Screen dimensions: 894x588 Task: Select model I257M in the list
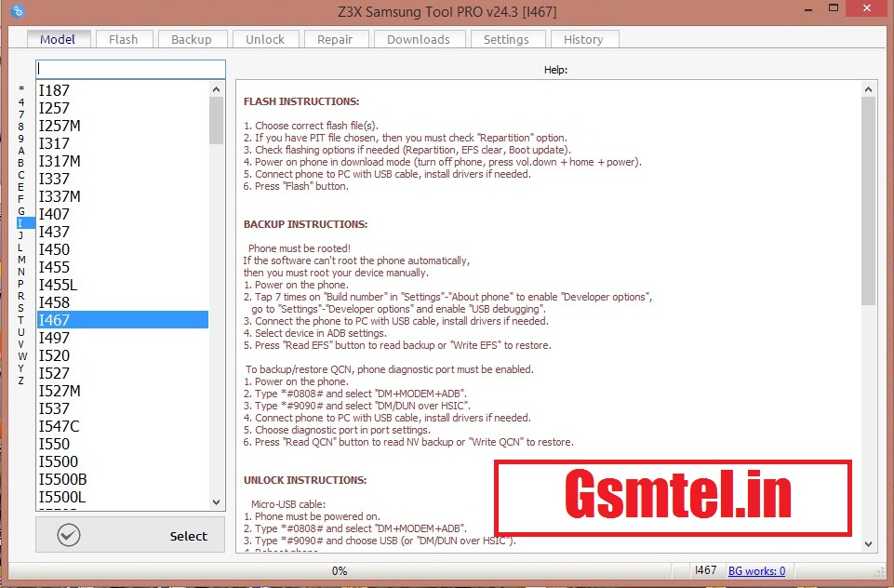tap(123, 126)
